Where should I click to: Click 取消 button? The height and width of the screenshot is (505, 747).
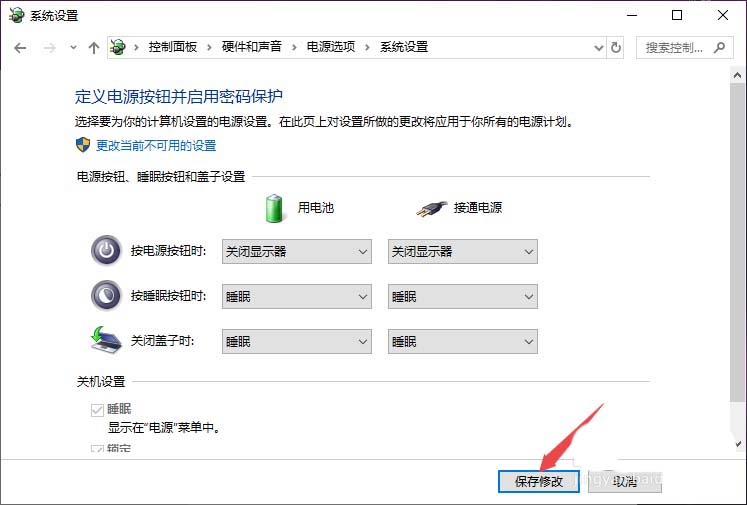(625, 481)
